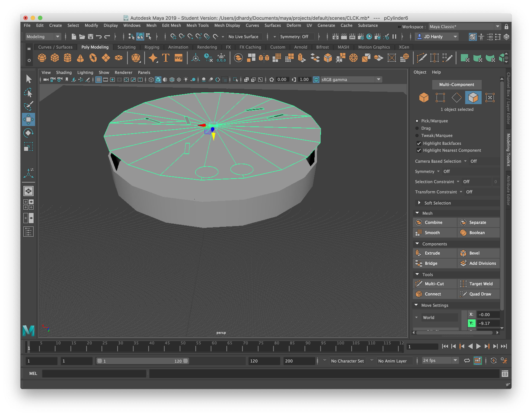Viewport: 532px width, 416px height.
Task: Select the Multi-Cut tool
Action: 434,284
